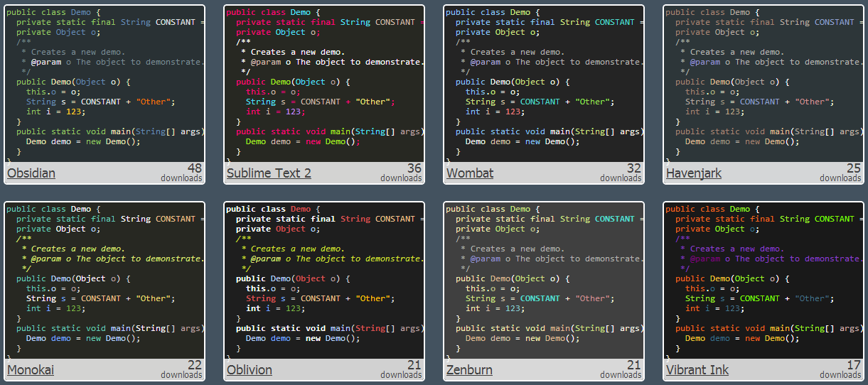Screen dimensions: 868x385
Task: Click the 48 downloads count for Obsidian
Action: coord(181,173)
